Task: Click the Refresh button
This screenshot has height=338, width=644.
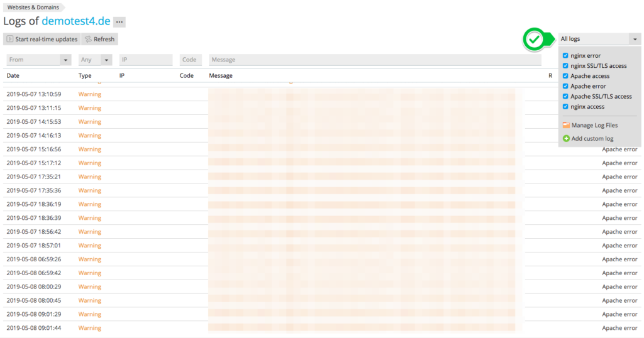Action: (x=100, y=39)
